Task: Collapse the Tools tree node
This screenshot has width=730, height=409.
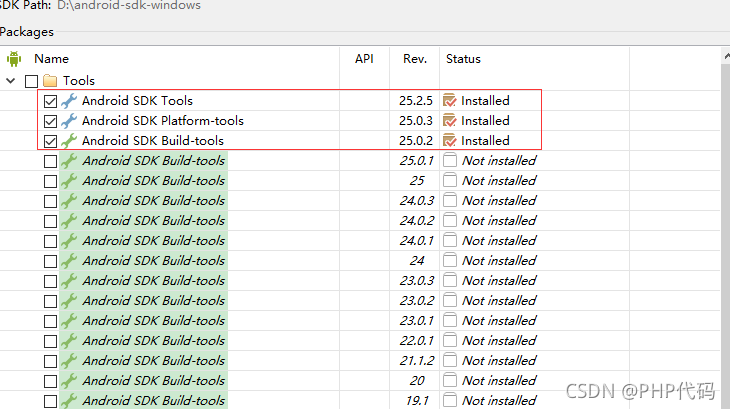Action: pyautogui.click(x=11, y=81)
